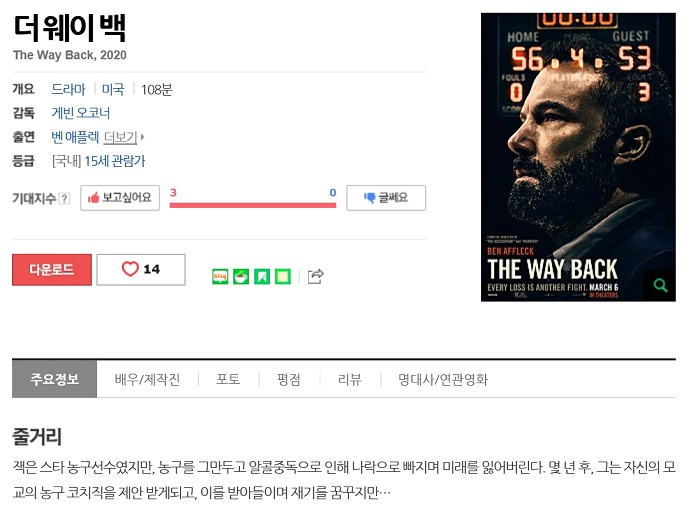Click the 드라마 genre link
700x526 pixels.
click(x=68, y=89)
